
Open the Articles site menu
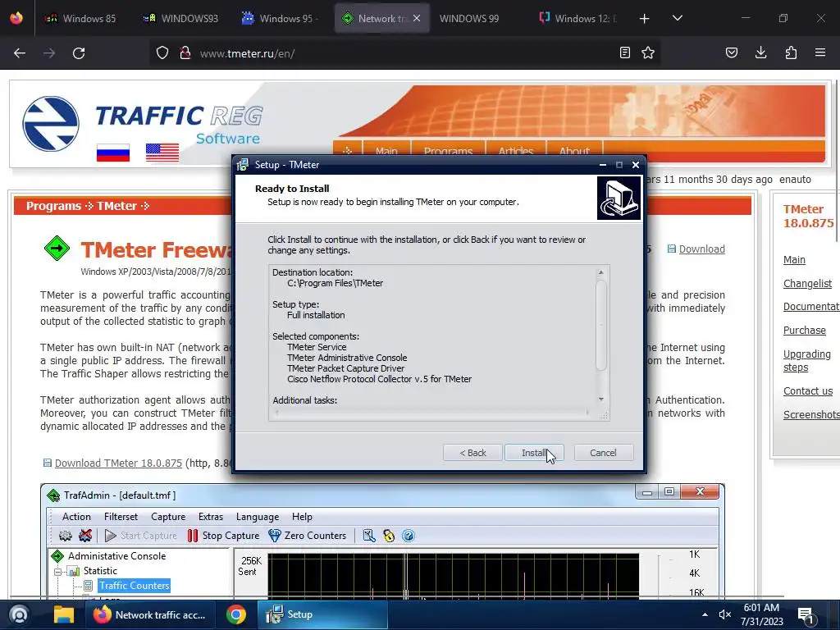(516, 151)
